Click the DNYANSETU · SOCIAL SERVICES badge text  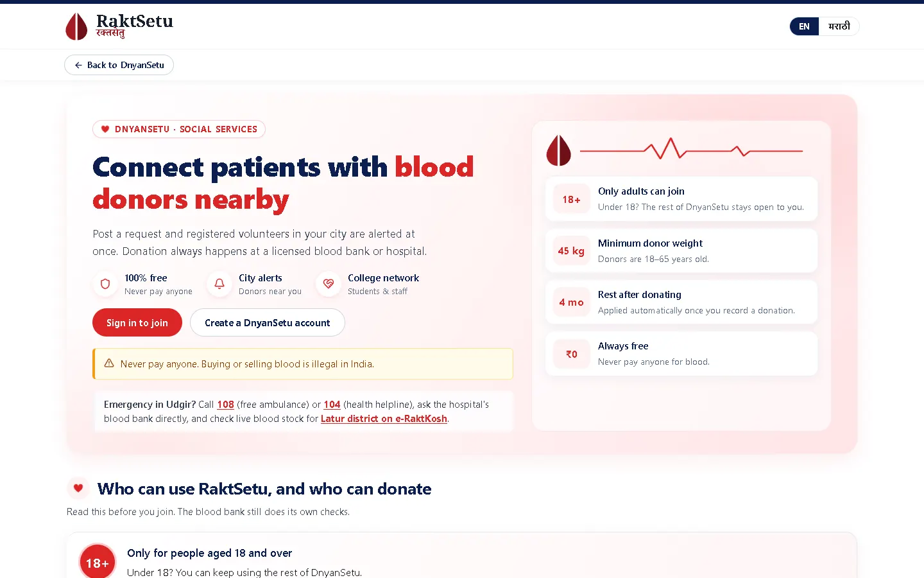[186, 129]
